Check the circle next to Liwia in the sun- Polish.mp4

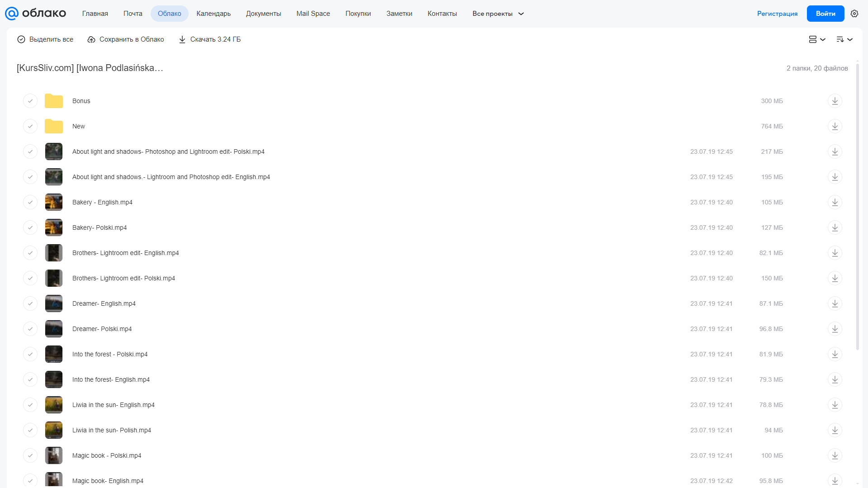[x=30, y=430]
